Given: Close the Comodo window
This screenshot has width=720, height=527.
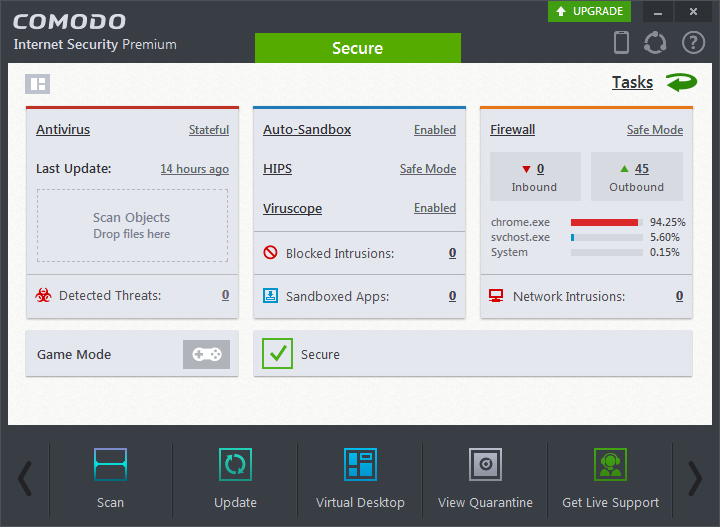Looking at the screenshot, I should (693, 11).
